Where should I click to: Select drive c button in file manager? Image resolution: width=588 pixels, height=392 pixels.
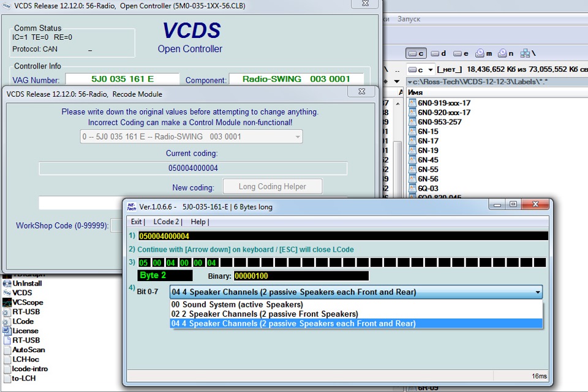(416, 53)
